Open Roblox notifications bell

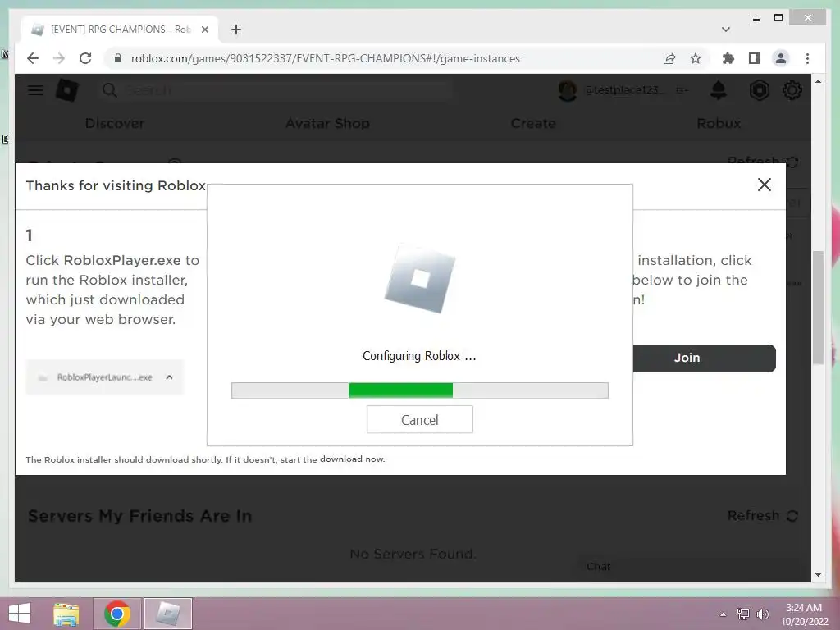pyautogui.click(x=719, y=90)
